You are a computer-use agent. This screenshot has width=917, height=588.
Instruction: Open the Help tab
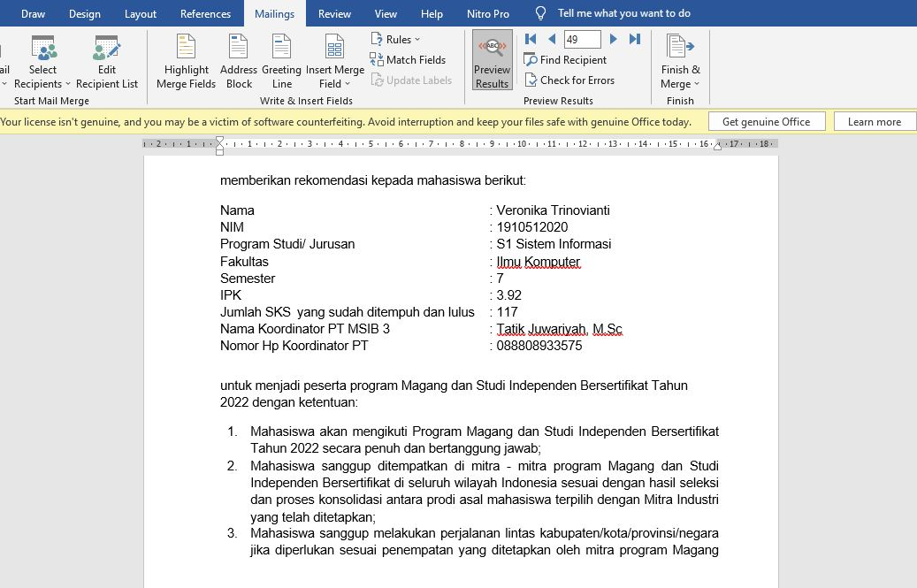point(432,13)
